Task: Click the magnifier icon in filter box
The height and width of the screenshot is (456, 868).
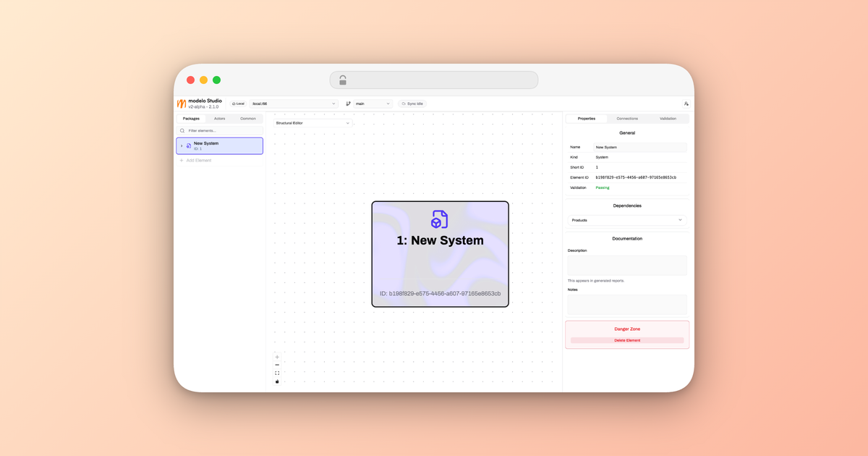Action: pos(182,131)
